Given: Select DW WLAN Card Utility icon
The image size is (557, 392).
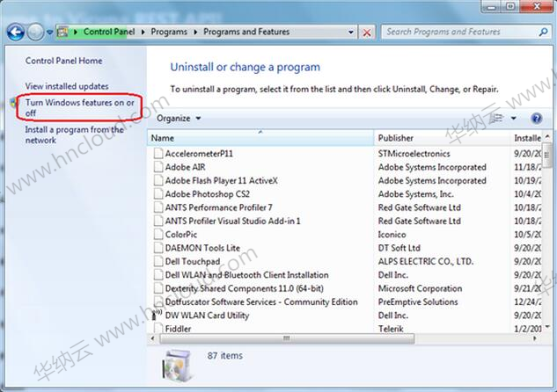Looking at the screenshot, I should 158,315.
